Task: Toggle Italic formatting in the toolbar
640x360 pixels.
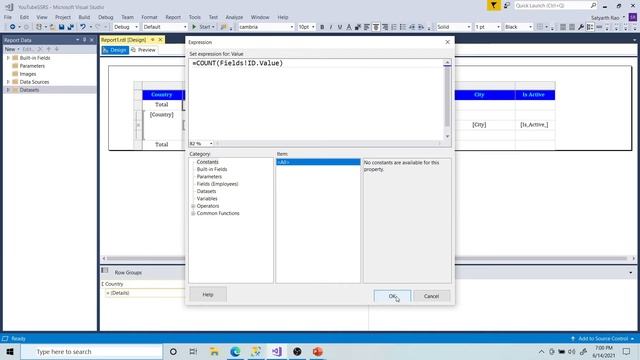Action: coord(331,27)
